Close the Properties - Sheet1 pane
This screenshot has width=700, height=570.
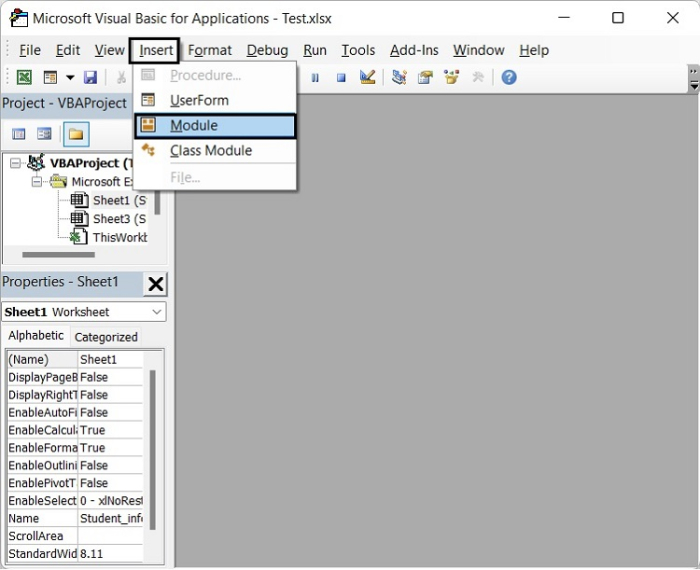point(155,284)
